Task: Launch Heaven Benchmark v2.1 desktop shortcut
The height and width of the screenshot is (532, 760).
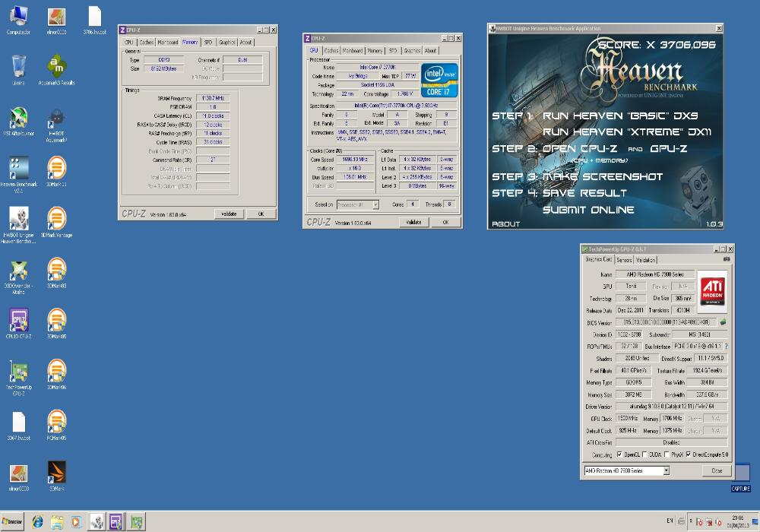Action: (x=18, y=175)
